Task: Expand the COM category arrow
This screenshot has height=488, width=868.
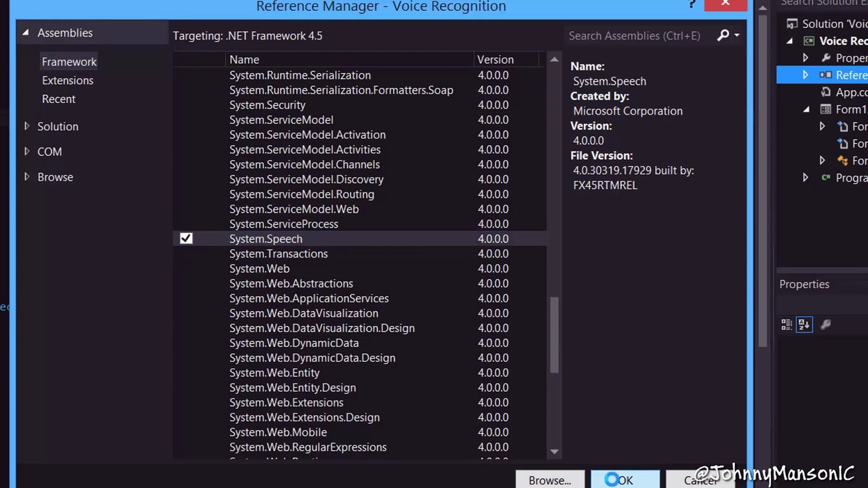Action: click(x=26, y=151)
